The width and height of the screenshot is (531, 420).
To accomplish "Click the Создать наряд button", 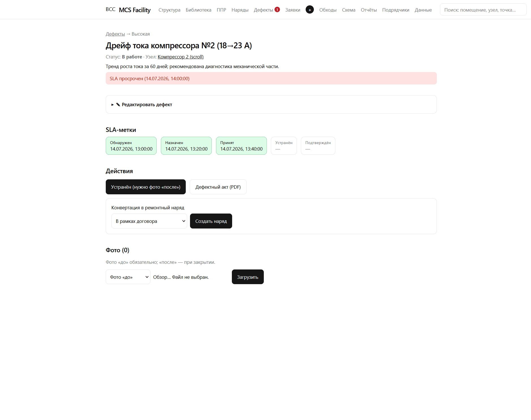I will 211,221.
